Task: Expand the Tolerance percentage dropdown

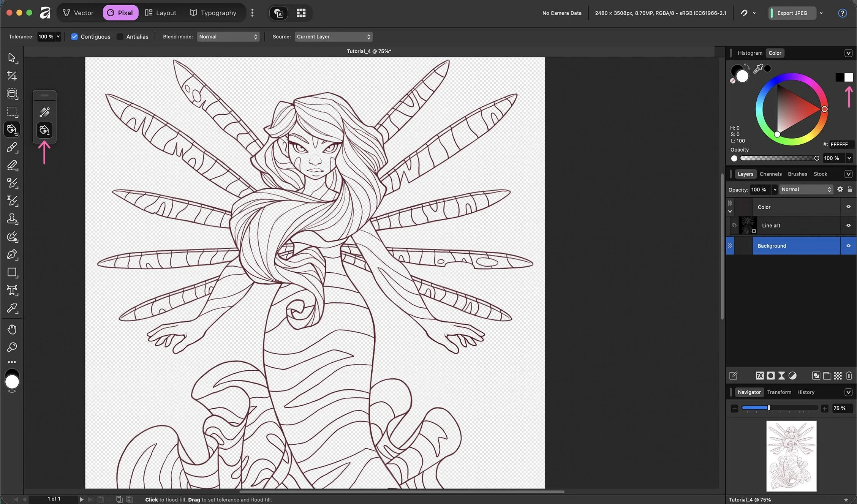Action: tap(58, 37)
